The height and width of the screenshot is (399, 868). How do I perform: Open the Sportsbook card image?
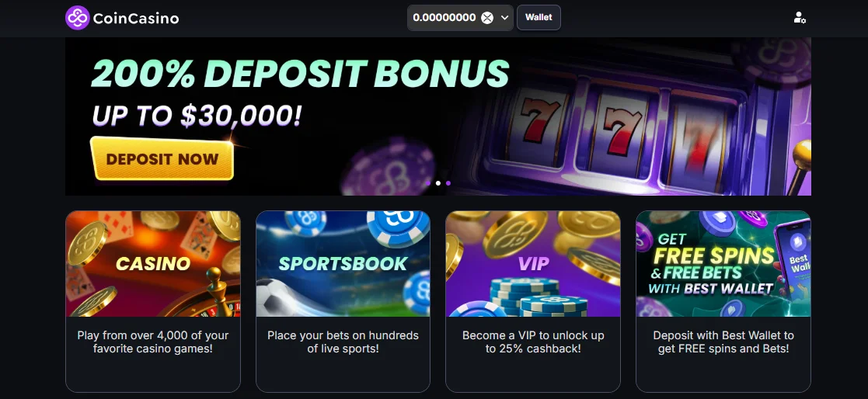pos(343,264)
